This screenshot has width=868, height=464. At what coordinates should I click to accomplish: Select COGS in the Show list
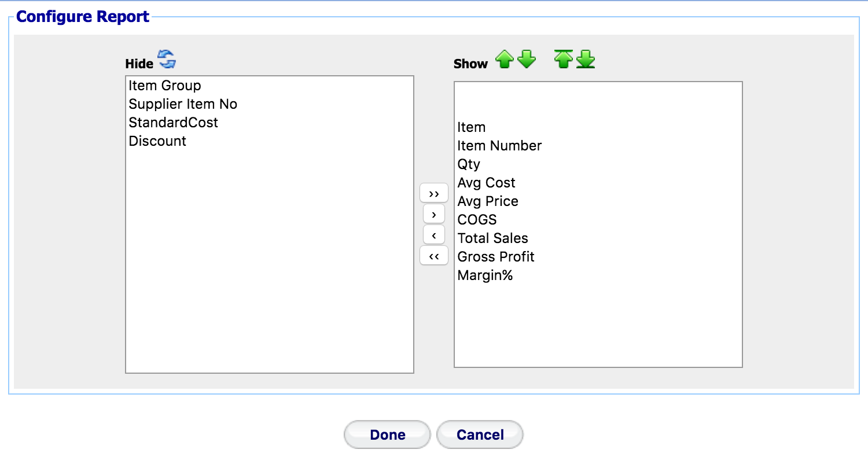[598, 220]
